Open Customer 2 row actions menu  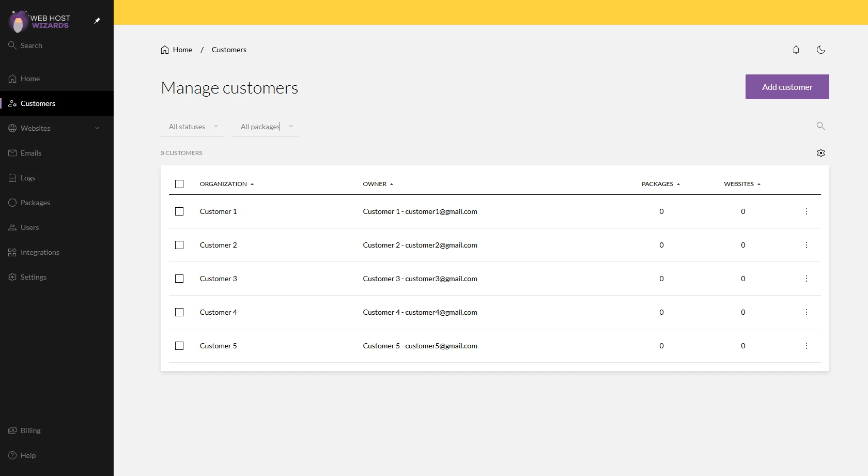(x=807, y=245)
